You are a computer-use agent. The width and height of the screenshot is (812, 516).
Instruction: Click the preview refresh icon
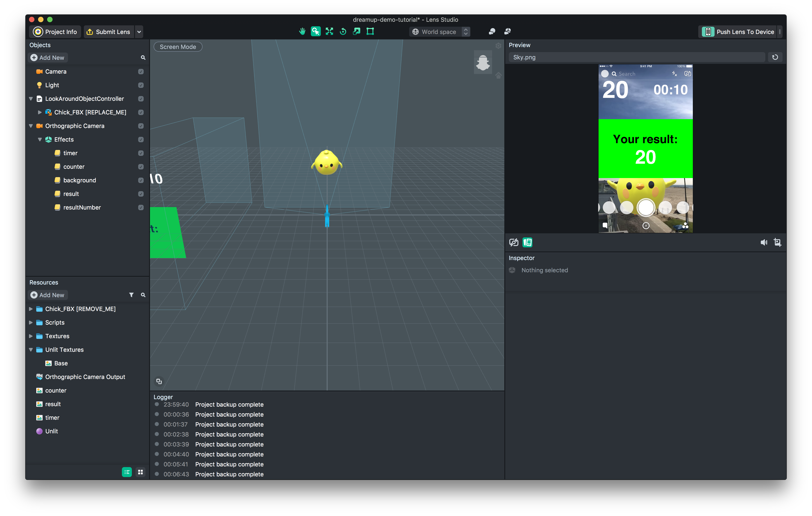click(775, 57)
